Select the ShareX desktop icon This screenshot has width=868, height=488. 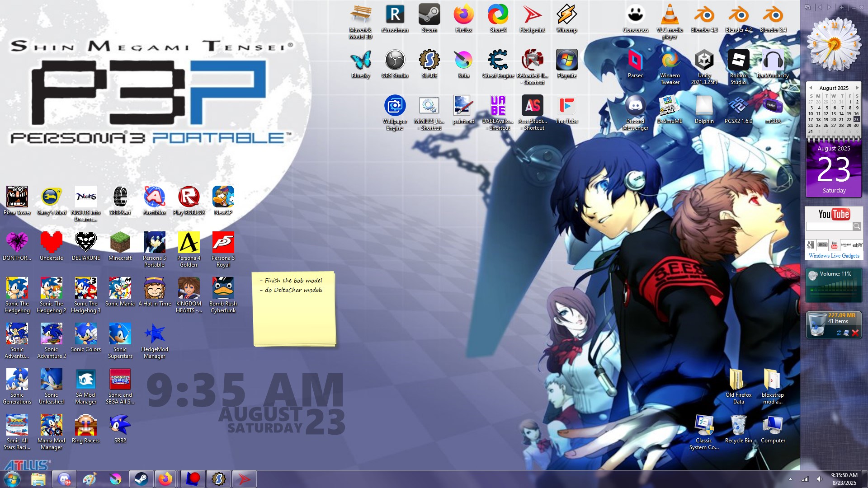(498, 19)
